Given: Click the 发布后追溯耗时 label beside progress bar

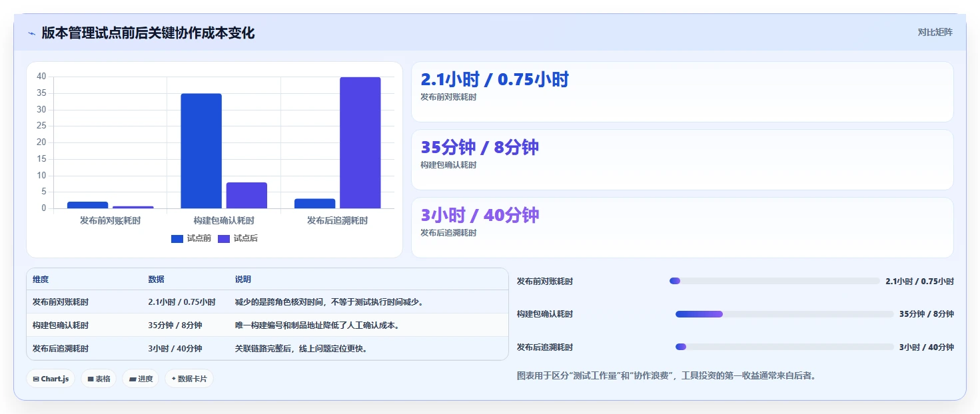Looking at the screenshot, I should point(545,347).
